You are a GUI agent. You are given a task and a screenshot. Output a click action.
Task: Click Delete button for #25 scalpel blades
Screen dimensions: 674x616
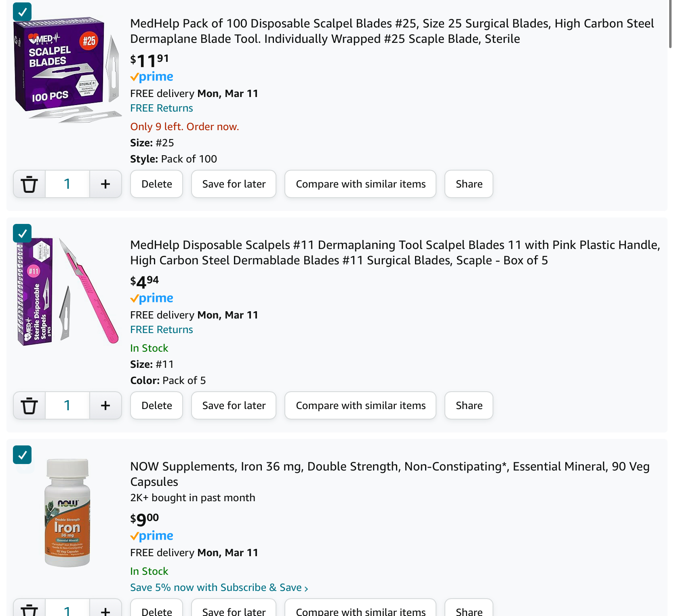click(156, 184)
